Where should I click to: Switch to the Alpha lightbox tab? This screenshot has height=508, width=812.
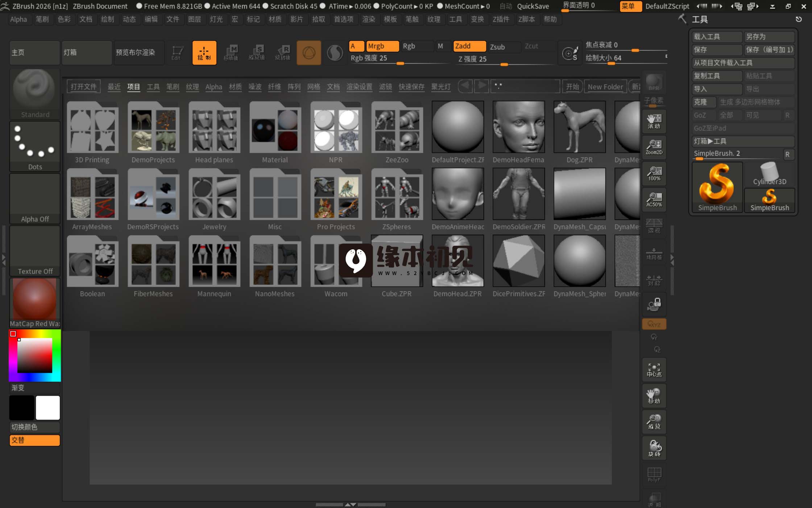coord(214,87)
